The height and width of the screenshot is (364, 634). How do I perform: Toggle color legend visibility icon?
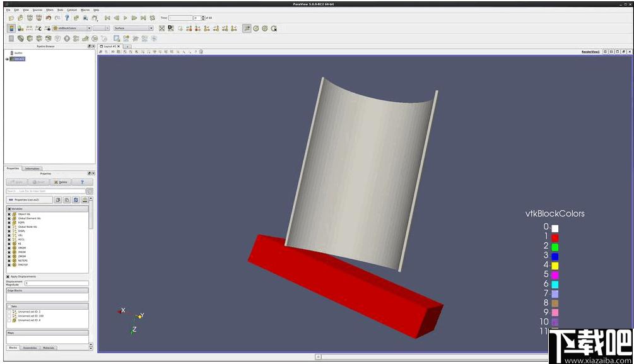(x=11, y=28)
